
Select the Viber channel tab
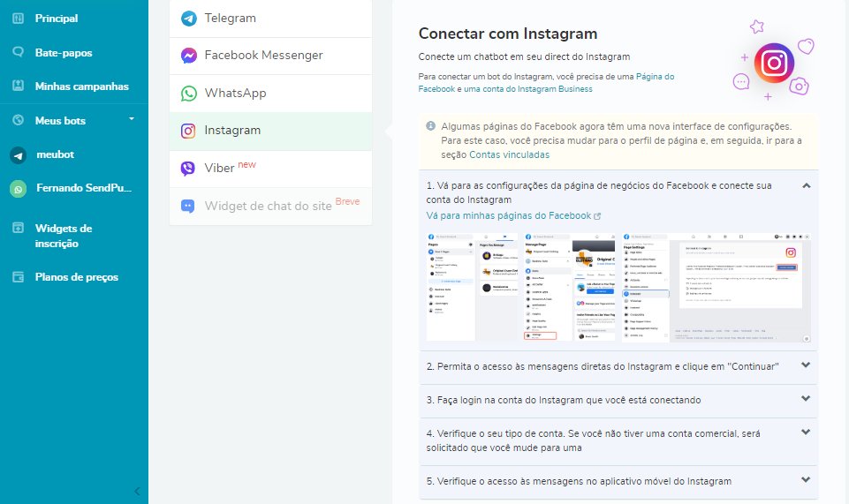(270, 169)
